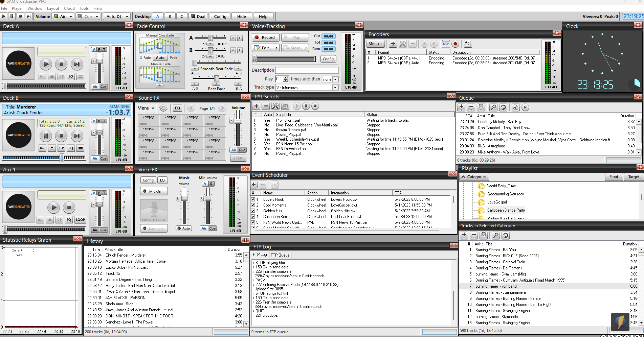Add new encoder with plus icon
Image resolution: width=644 pixels, height=337 pixels.
(393, 44)
